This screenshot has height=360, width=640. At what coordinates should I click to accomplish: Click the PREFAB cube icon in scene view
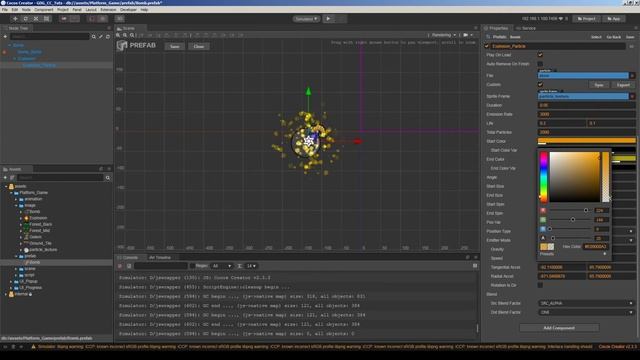point(122,46)
